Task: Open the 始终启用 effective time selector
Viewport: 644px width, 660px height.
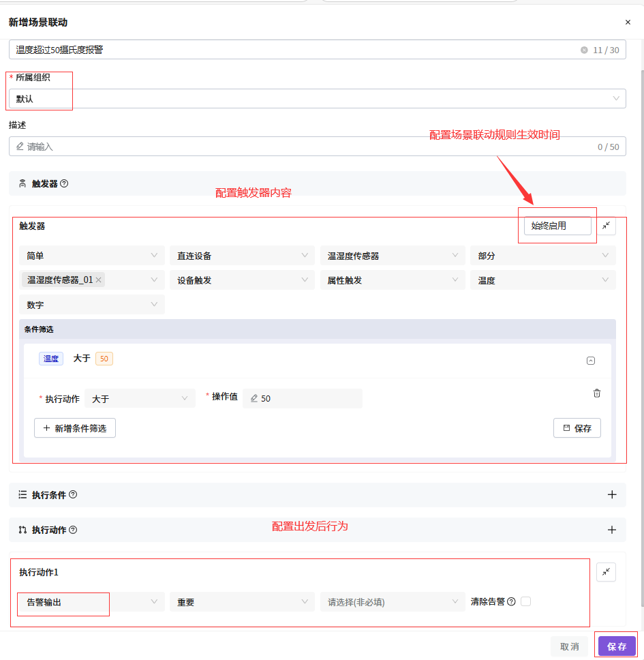Action: 557,226
